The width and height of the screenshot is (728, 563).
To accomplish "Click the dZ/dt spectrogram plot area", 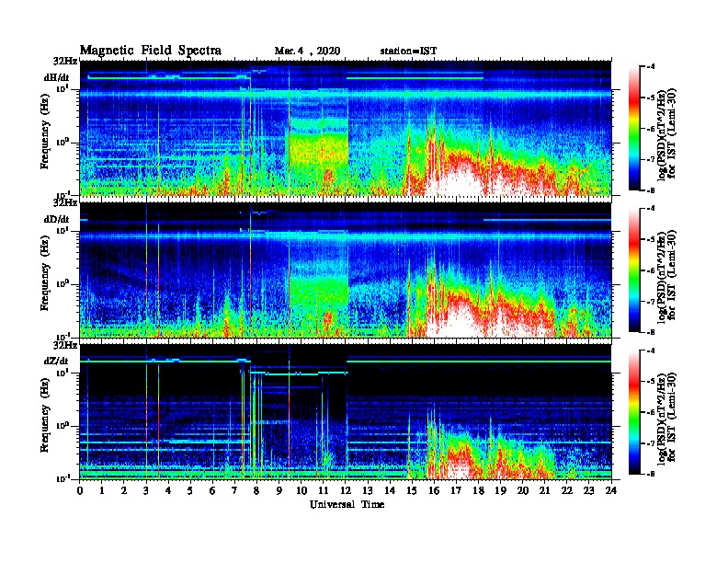I will (x=346, y=412).
